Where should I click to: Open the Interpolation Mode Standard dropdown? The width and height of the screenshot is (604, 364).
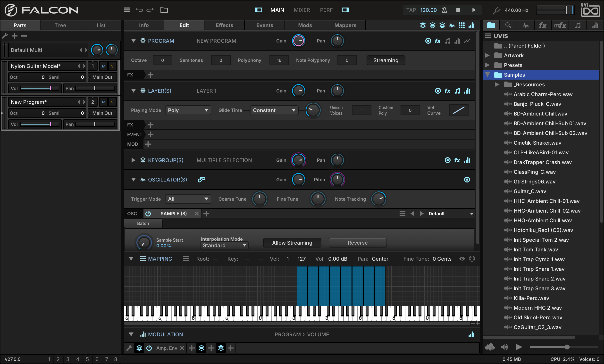224,245
